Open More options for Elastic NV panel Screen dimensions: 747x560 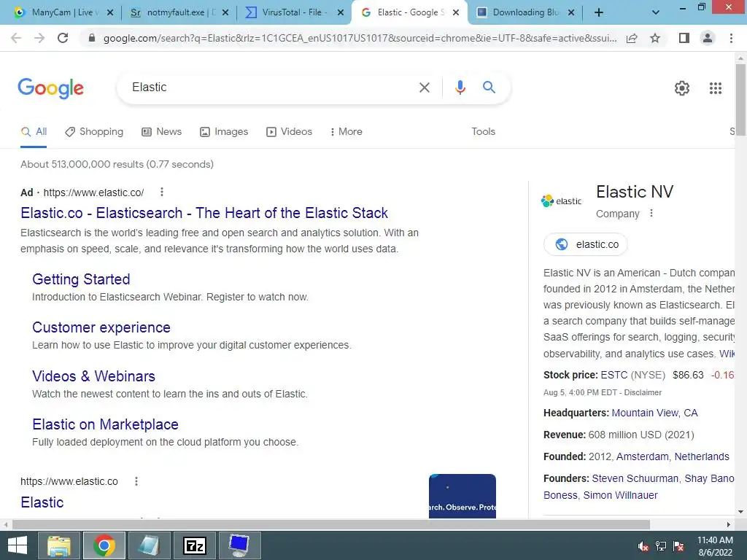[651, 214]
